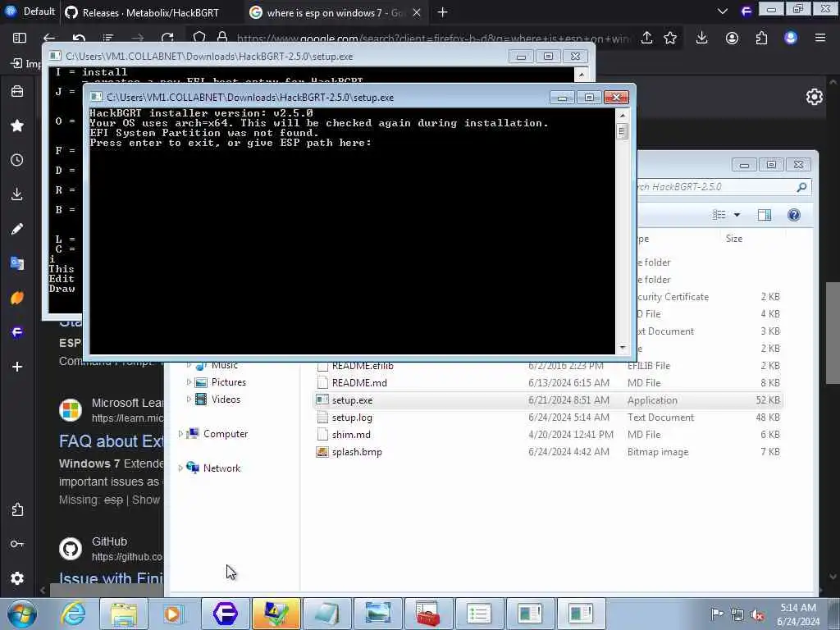
Task: Open the account icon in browser toolbar
Action: click(x=732, y=38)
